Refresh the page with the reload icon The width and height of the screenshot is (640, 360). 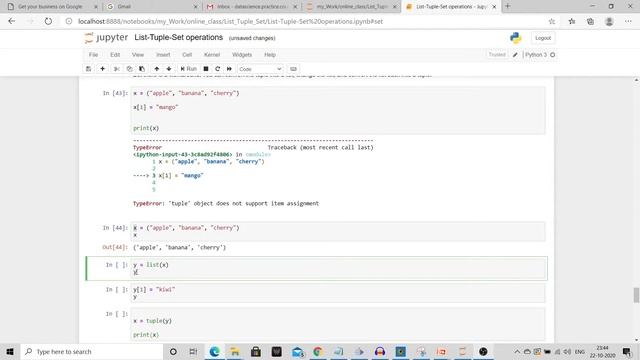48,21
